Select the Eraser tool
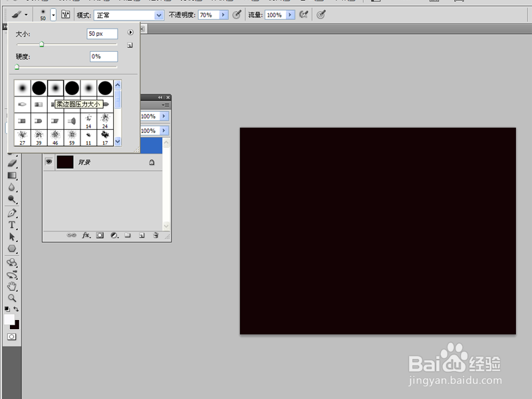Image resolution: width=532 pixels, height=399 pixels. pyautogui.click(x=12, y=163)
